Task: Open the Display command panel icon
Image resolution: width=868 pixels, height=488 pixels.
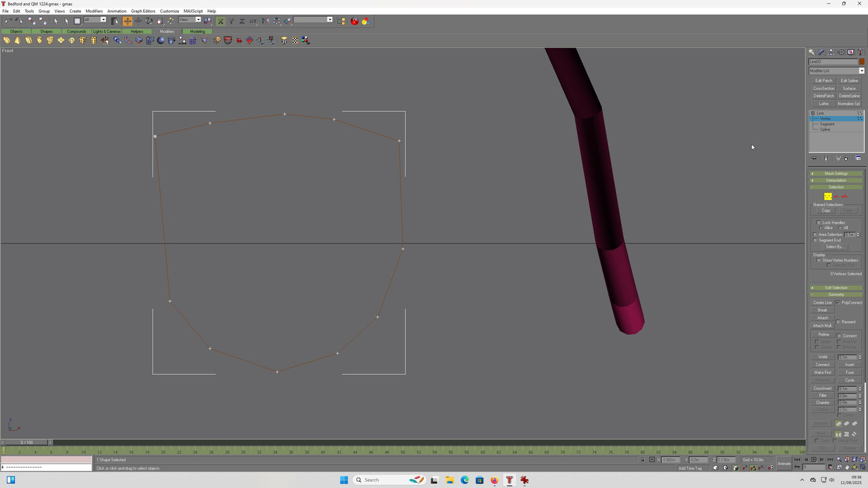Action: click(x=851, y=52)
